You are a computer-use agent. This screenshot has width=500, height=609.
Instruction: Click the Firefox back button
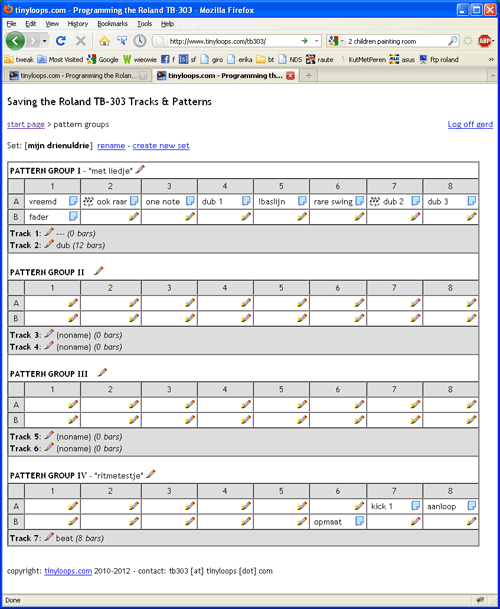point(16,41)
